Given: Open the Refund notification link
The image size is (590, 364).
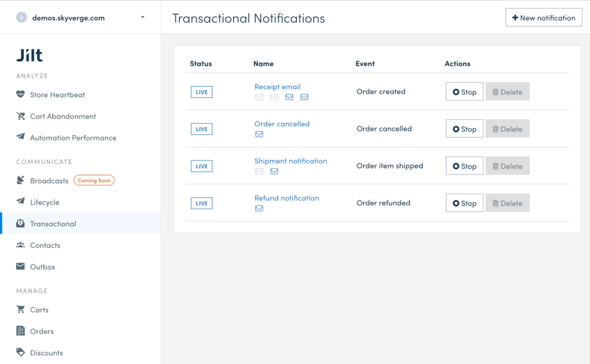Looking at the screenshot, I should [x=286, y=198].
